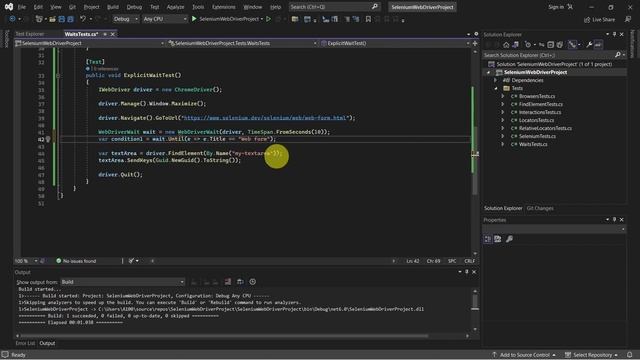Open the File menu
Screen dimensions: 640x360
tap(22, 7)
